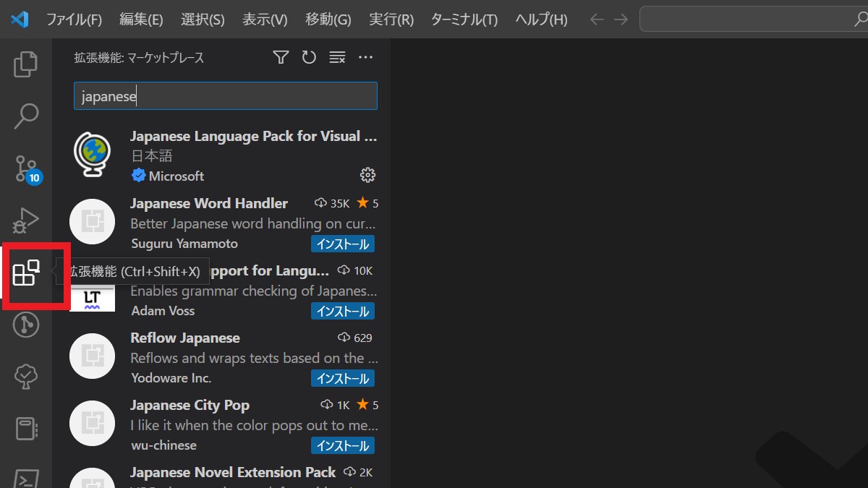Open the ヘルプ(H) menu
This screenshot has width=868, height=488.
(x=541, y=20)
